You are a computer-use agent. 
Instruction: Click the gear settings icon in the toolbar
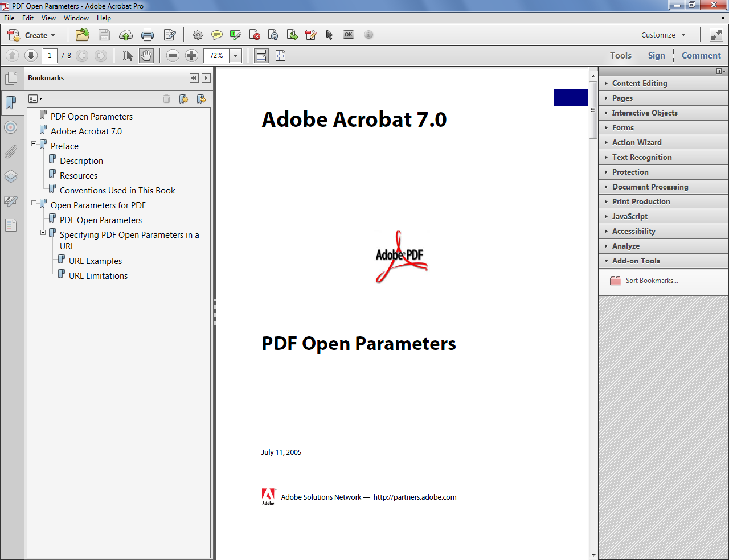tap(198, 35)
